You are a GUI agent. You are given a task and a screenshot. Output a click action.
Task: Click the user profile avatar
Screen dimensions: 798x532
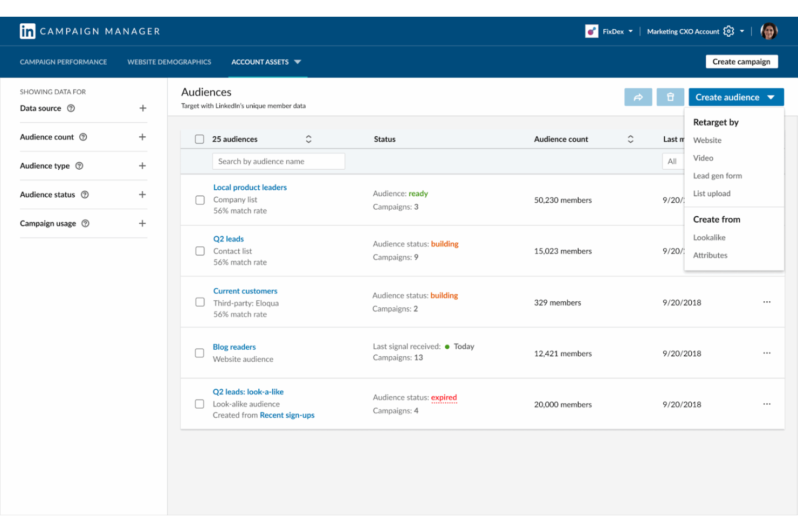[769, 31]
